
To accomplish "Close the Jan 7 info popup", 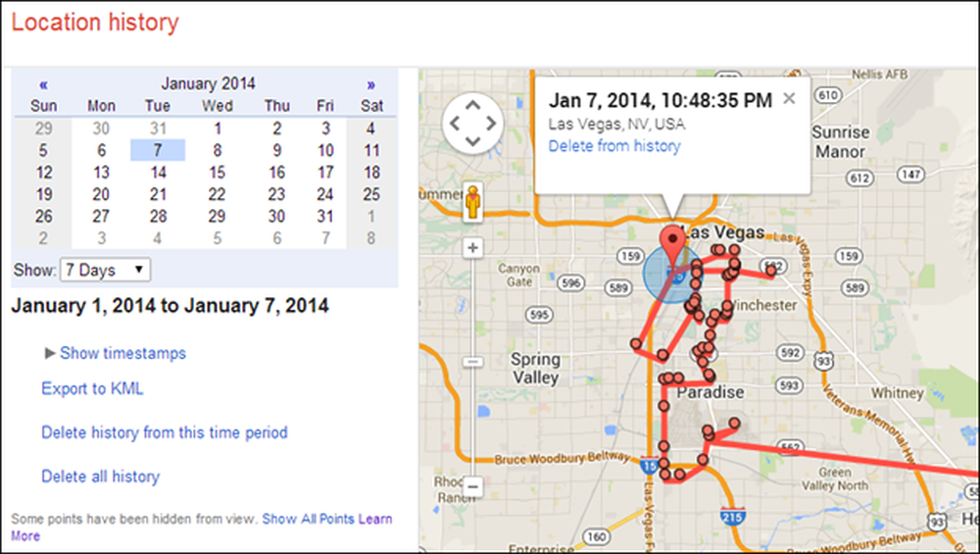I will 789,98.
